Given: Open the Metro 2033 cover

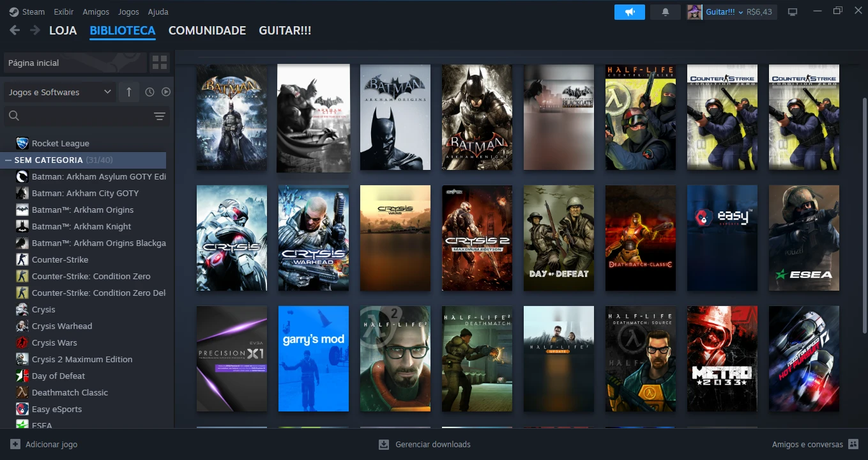Looking at the screenshot, I should tap(722, 358).
